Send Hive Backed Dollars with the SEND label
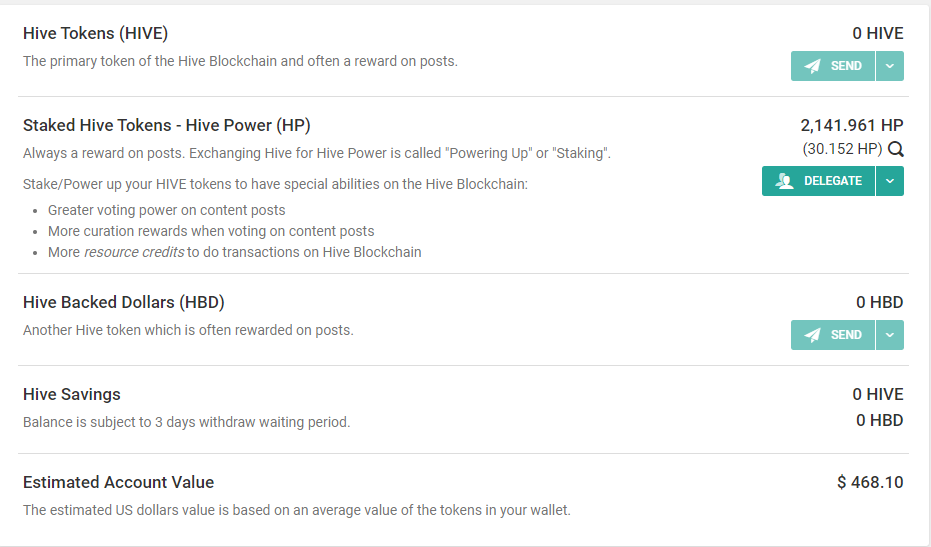The image size is (931, 547). (846, 335)
